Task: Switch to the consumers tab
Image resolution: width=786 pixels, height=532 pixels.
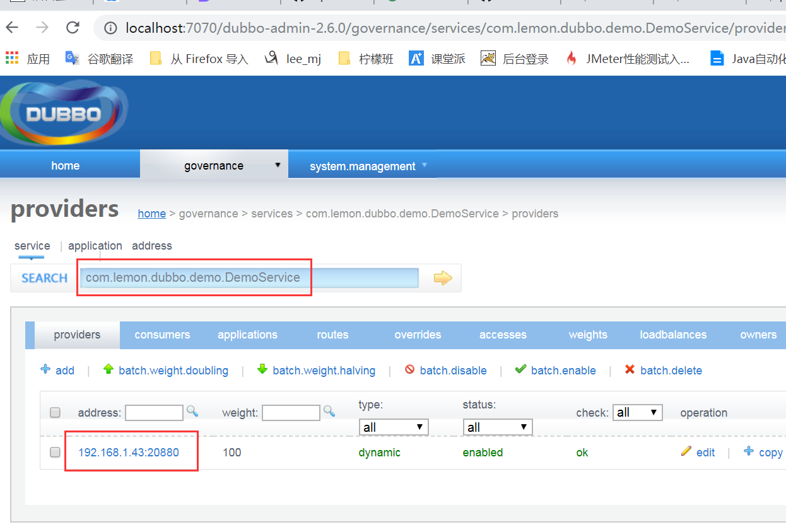Action: [x=162, y=335]
